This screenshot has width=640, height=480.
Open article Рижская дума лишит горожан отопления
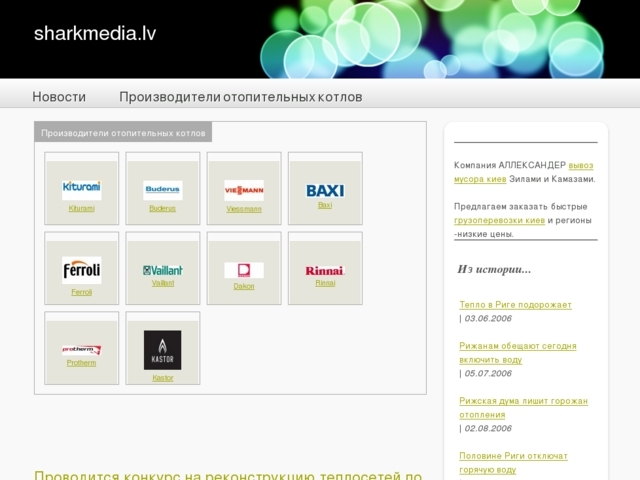(524, 407)
